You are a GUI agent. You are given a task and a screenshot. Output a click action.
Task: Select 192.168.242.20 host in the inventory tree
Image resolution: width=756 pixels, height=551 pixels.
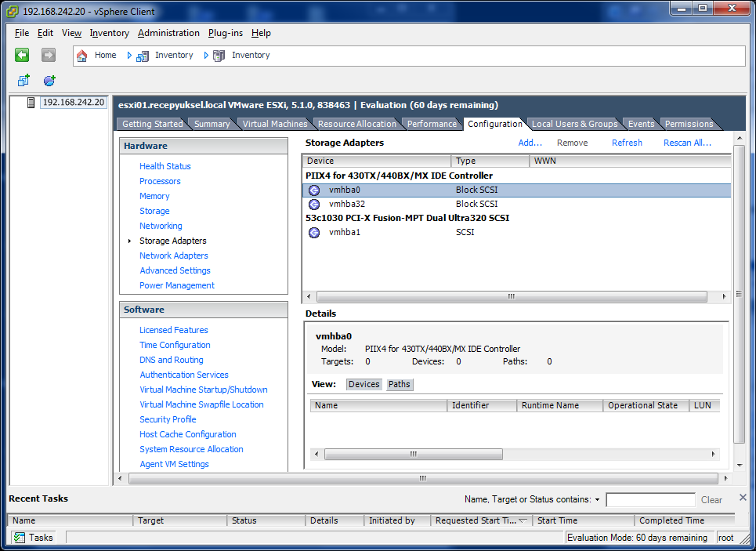(74, 103)
